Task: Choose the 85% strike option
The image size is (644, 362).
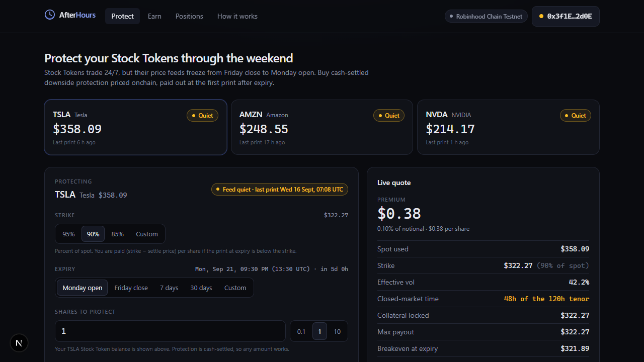Action: (117, 234)
